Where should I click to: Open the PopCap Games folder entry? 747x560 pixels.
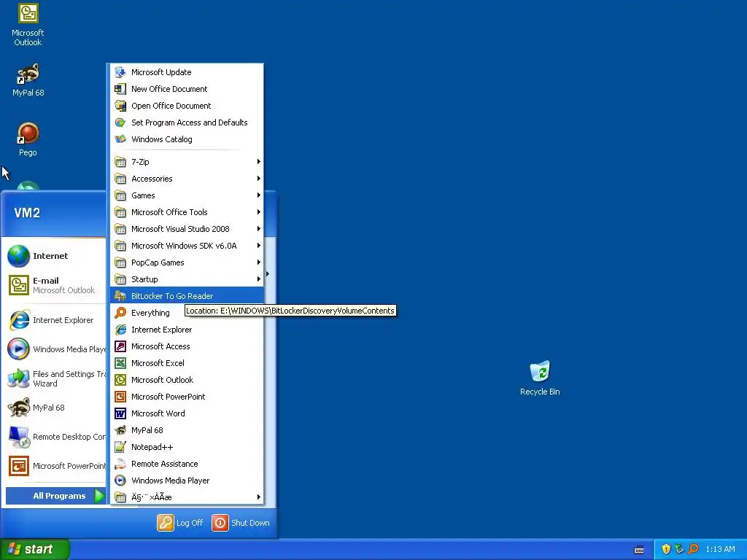[187, 262]
